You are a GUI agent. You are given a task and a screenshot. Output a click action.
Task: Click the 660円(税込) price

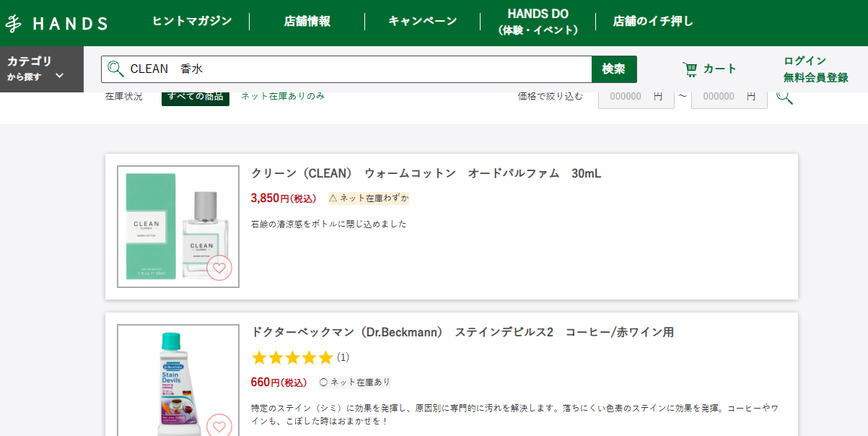point(279,383)
